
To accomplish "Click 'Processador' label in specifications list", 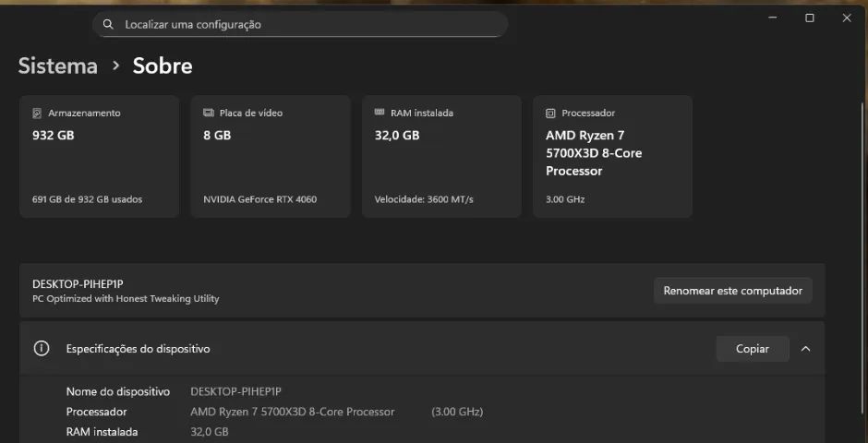I will 96,412.
